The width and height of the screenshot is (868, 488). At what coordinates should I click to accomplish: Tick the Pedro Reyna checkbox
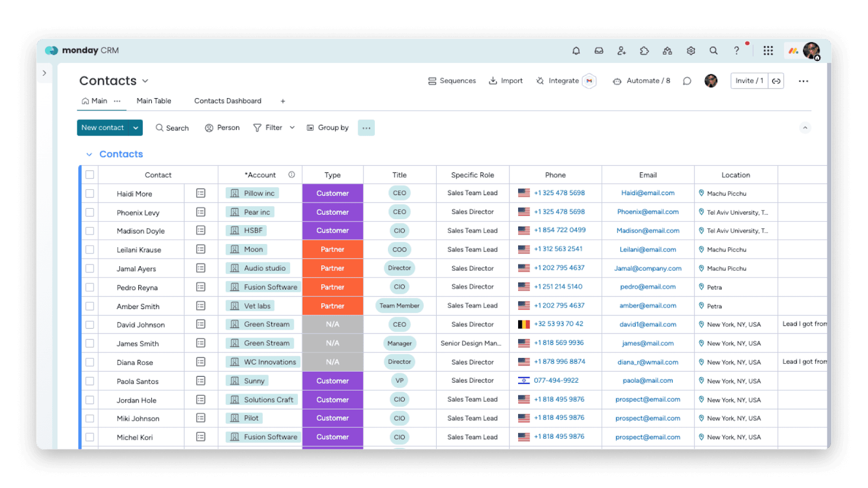[90, 287]
